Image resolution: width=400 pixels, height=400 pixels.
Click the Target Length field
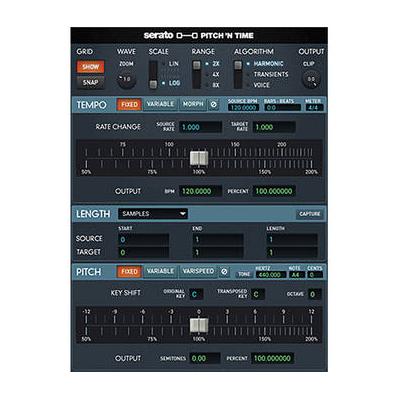click(292, 252)
